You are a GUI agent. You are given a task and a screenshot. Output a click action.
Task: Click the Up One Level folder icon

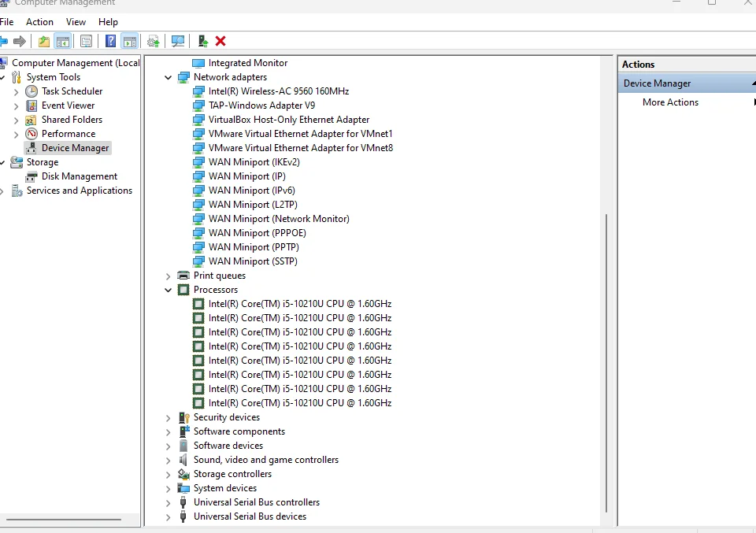point(44,42)
